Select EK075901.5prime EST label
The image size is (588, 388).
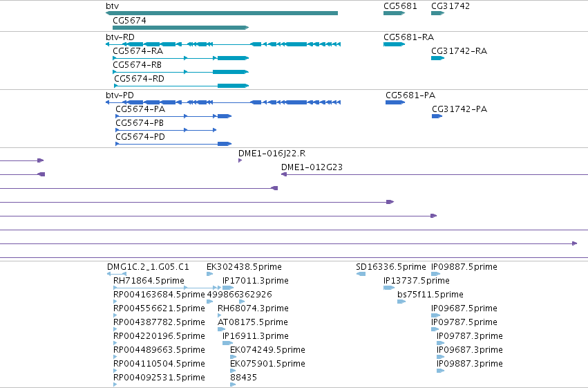tap(268, 364)
